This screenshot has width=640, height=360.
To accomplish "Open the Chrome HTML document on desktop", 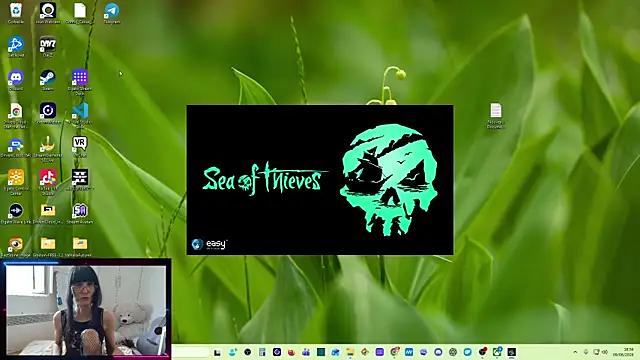I will 16,115.
